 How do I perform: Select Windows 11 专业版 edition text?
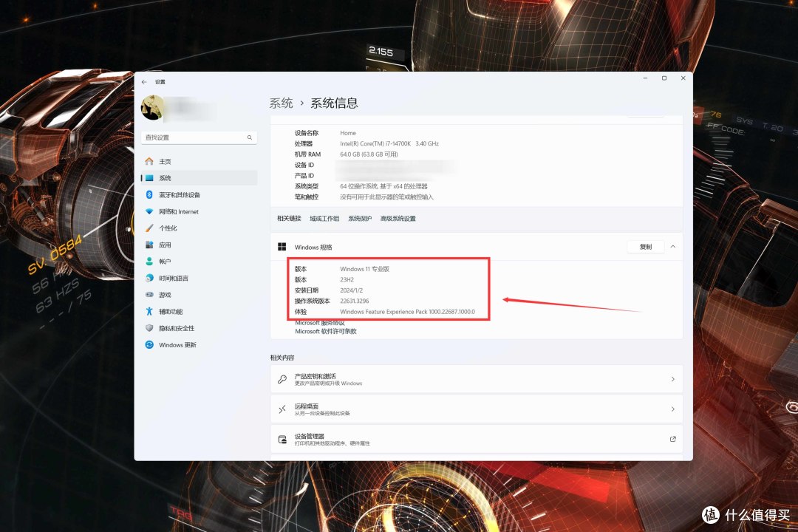pyautogui.click(x=364, y=269)
